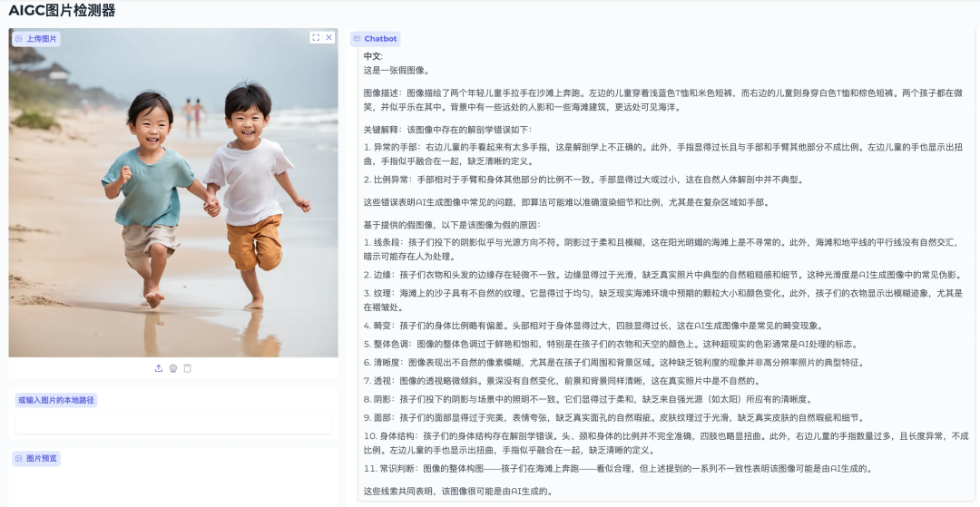Click the AIGC图片检测器 page title
980x507 pixels.
tap(62, 10)
